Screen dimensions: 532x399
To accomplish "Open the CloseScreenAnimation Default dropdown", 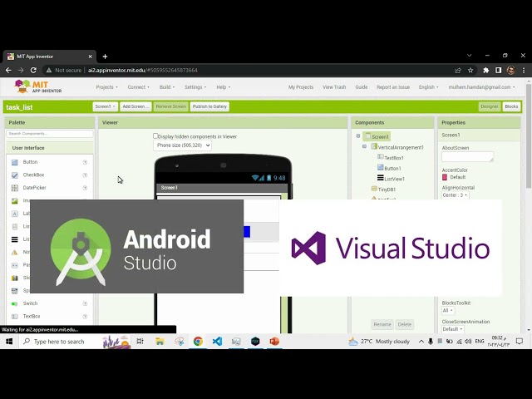I will point(452,329).
